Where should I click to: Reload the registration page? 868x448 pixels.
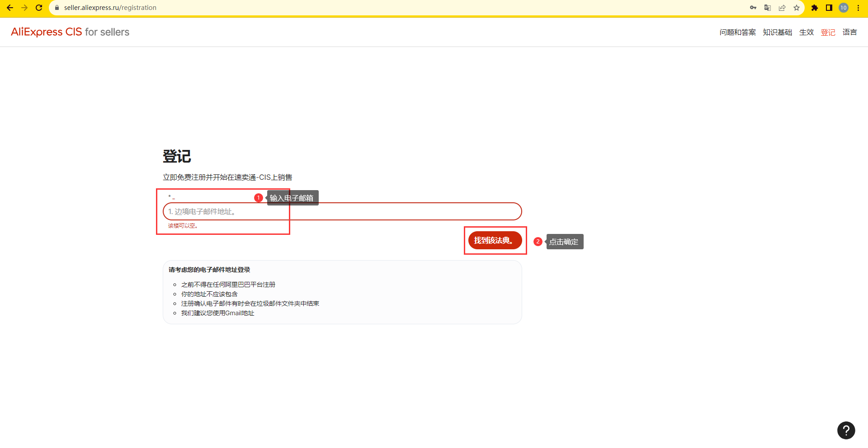tap(39, 8)
